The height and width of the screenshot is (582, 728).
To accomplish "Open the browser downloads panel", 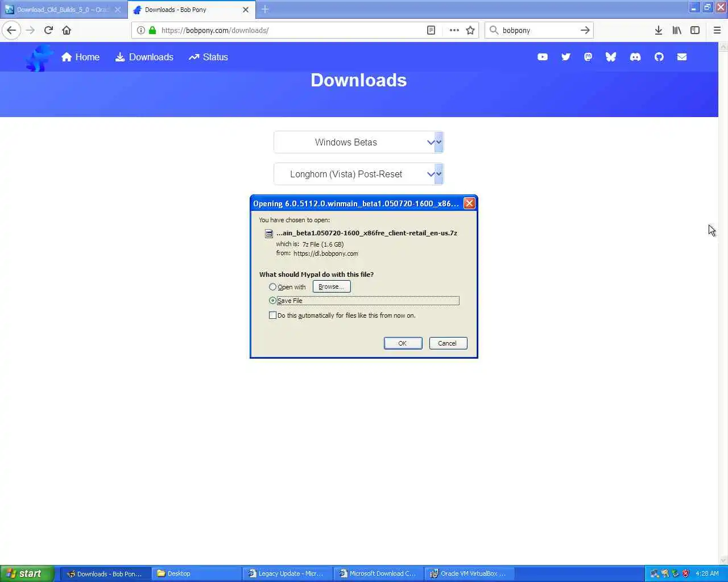I will point(658,30).
